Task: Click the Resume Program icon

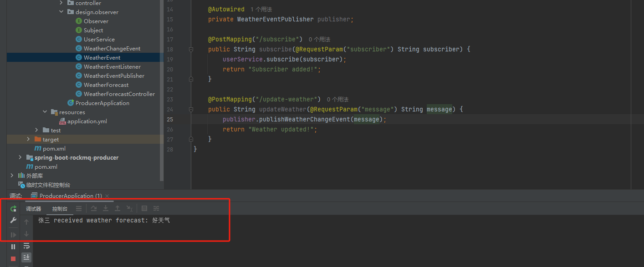Action: click(13, 235)
